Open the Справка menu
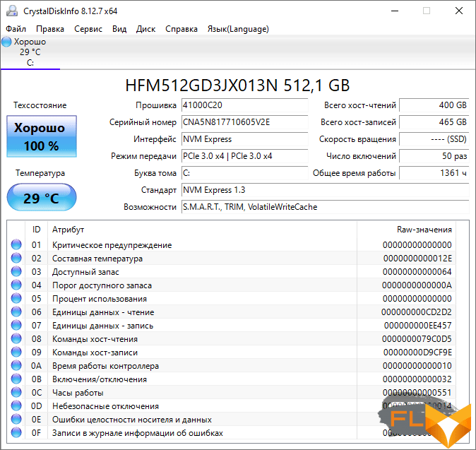The image size is (476, 450). [182, 29]
